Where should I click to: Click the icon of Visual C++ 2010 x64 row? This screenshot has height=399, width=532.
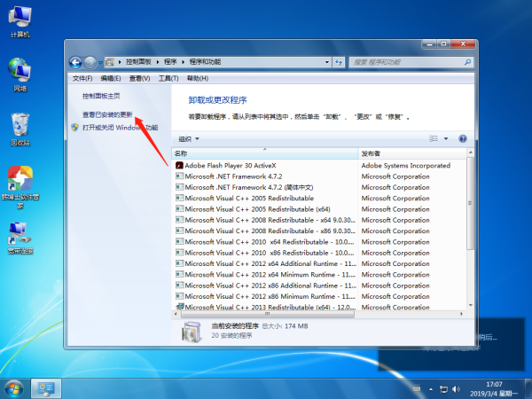pos(179,241)
